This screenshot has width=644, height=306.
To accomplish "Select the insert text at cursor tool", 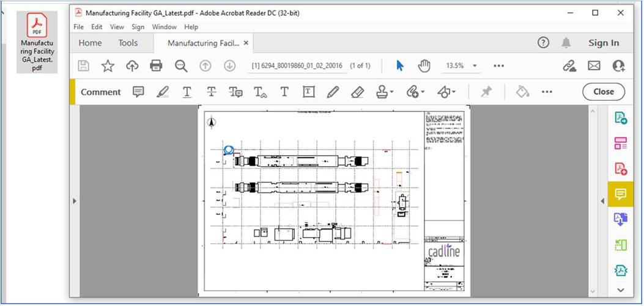I will click(x=261, y=92).
